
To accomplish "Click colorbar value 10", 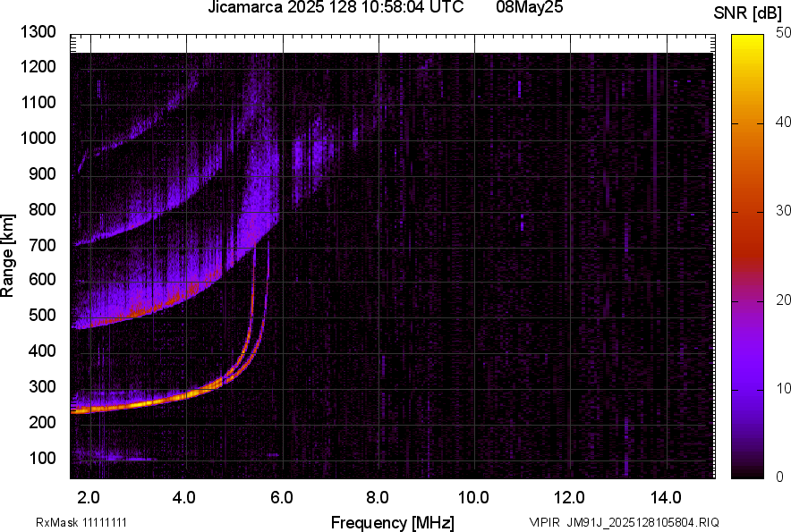I will 783,388.
